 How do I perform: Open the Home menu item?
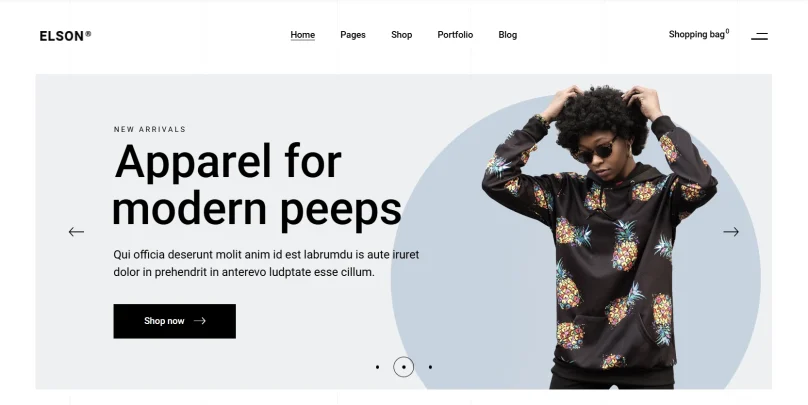click(302, 35)
